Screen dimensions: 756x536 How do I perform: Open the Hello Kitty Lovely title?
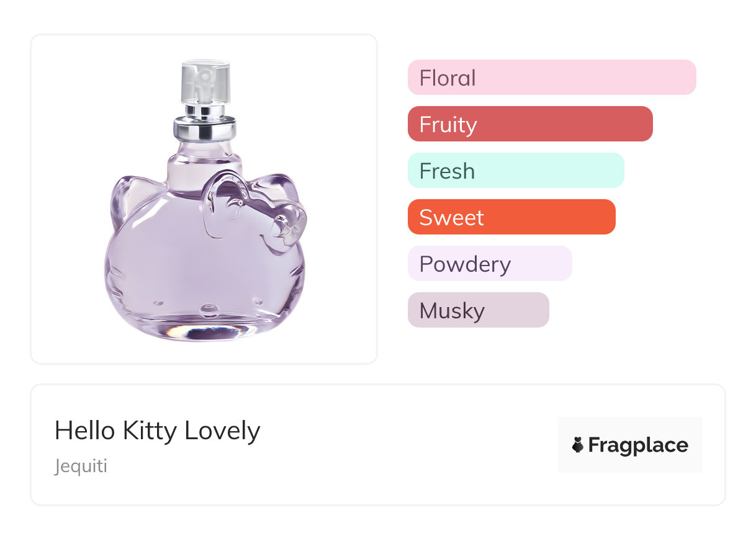point(157,431)
